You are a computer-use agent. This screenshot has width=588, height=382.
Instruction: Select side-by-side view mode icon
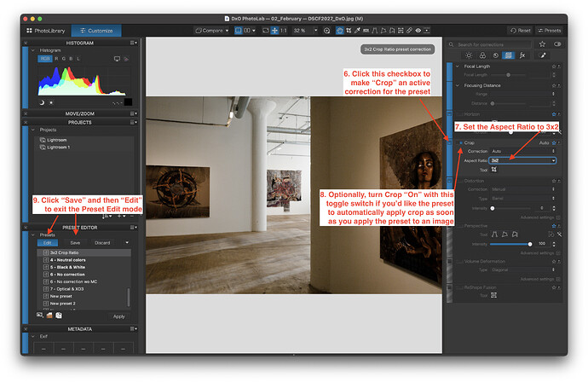(247, 31)
